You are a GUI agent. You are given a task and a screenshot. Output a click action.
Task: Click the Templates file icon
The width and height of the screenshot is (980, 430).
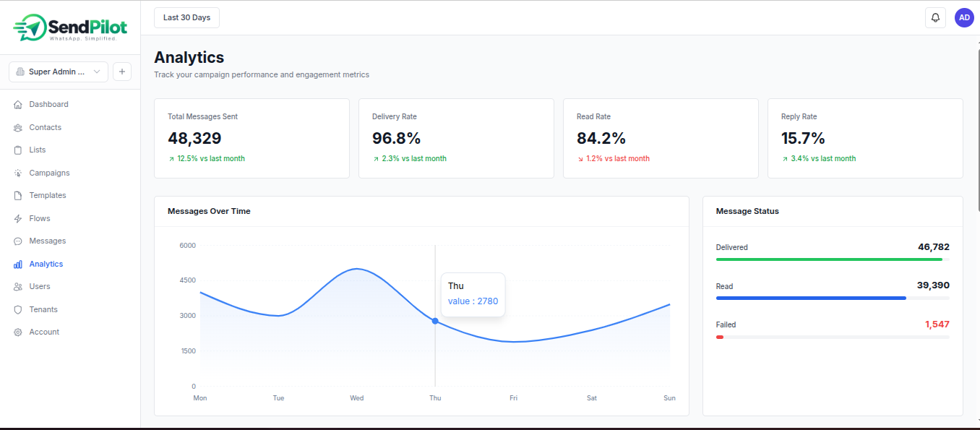(18, 196)
